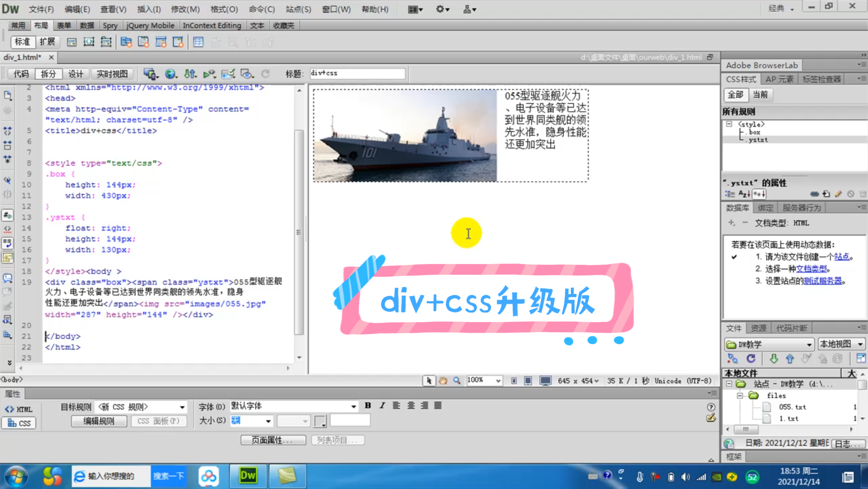Toggle italic in the property inspector
868x489 pixels.
(x=382, y=406)
